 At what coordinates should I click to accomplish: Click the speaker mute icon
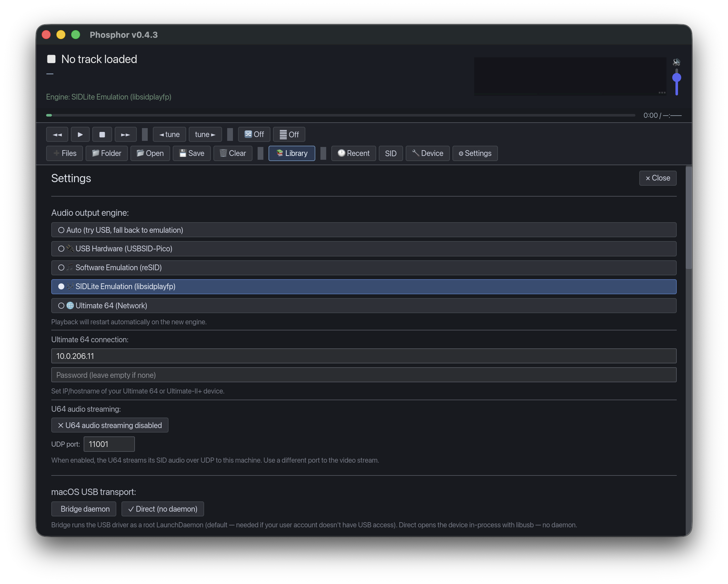(676, 62)
